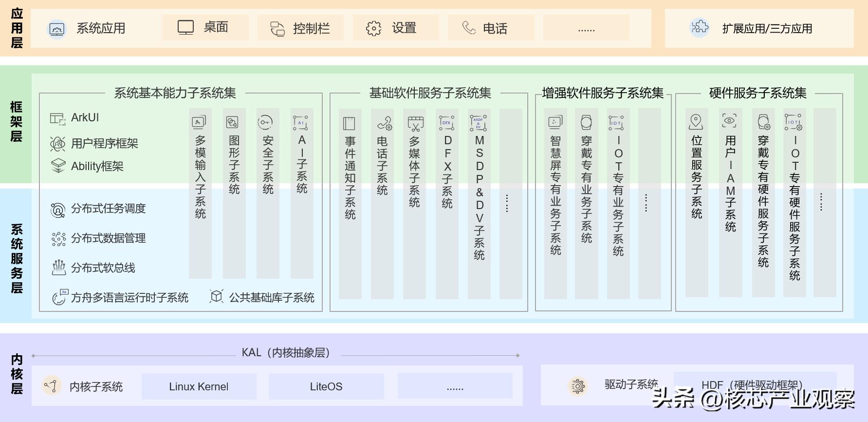
Task: Click the IOT专有硬件服务子系统 icon
Action: (x=794, y=122)
